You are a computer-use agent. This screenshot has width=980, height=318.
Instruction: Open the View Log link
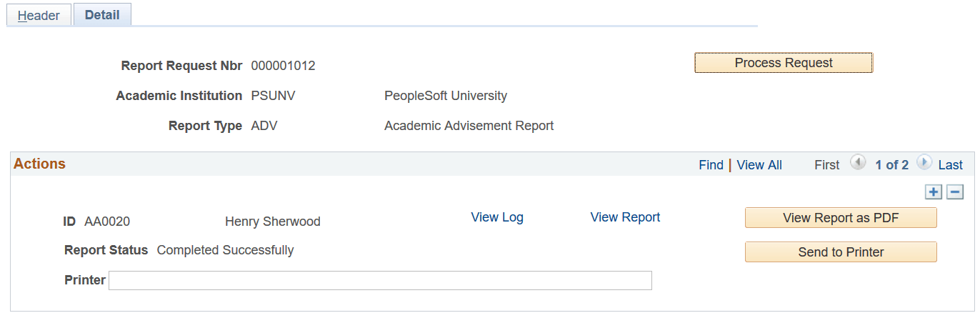[x=497, y=217]
